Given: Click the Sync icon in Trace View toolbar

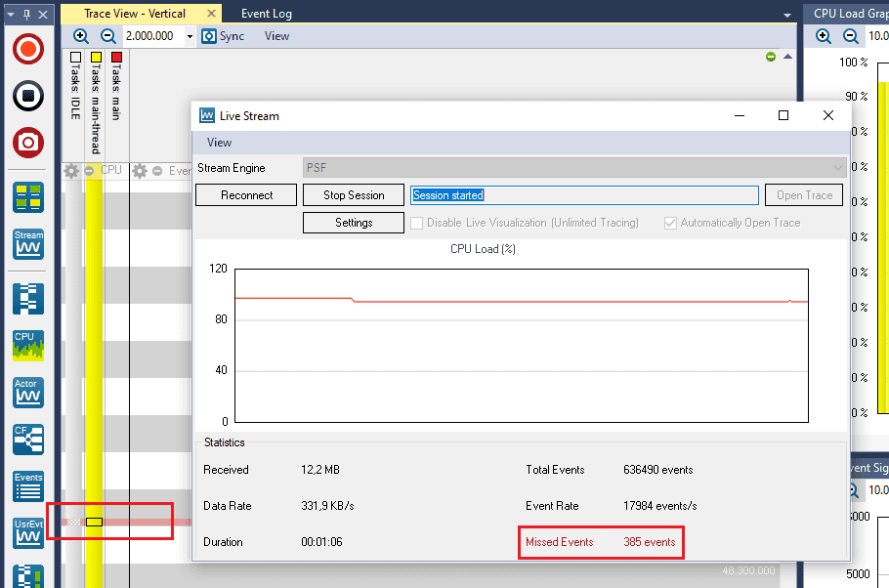Looking at the screenshot, I should coord(209,36).
